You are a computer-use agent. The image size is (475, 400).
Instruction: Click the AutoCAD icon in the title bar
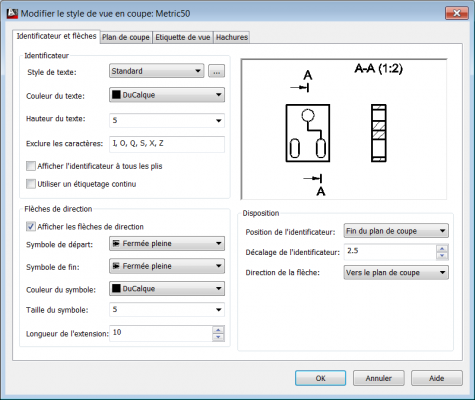[13, 13]
